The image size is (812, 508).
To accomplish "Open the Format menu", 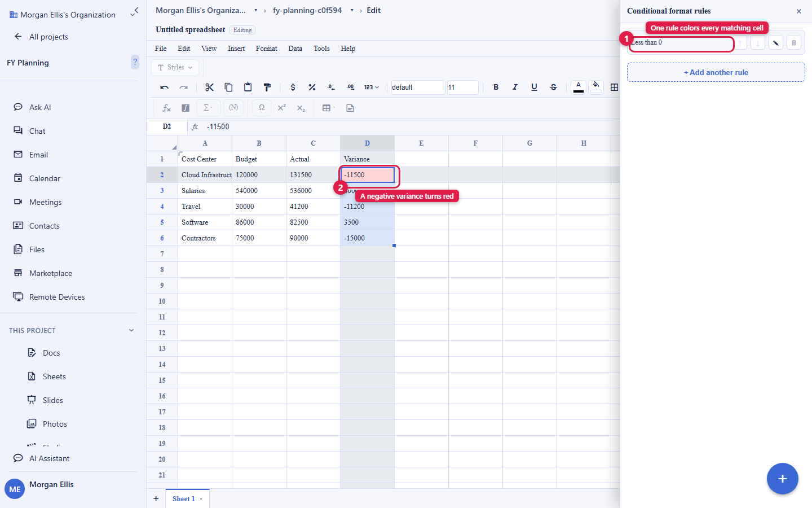I will click(x=267, y=49).
